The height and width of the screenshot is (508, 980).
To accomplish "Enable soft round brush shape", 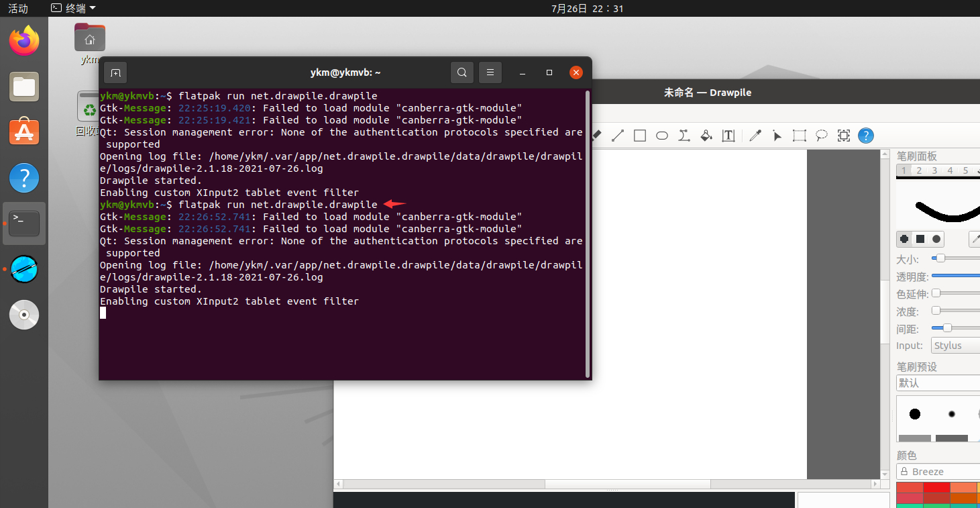I will pos(936,239).
